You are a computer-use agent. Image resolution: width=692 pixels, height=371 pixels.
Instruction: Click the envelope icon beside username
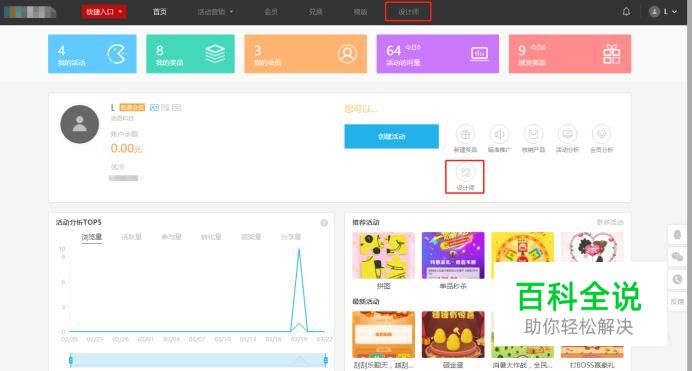[x=177, y=107]
